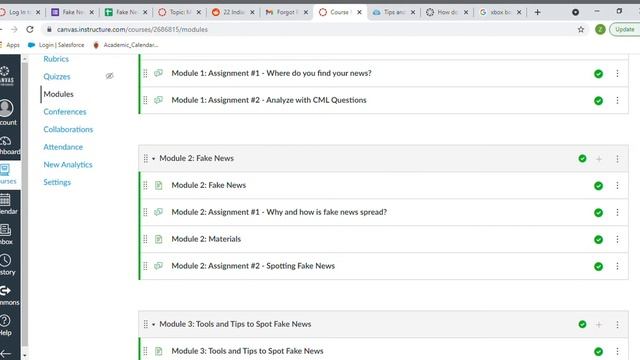Image resolution: width=640 pixels, height=360 pixels.
Task: Grab drag handle for Module 2: Materials row
Action: coord(145,239)
